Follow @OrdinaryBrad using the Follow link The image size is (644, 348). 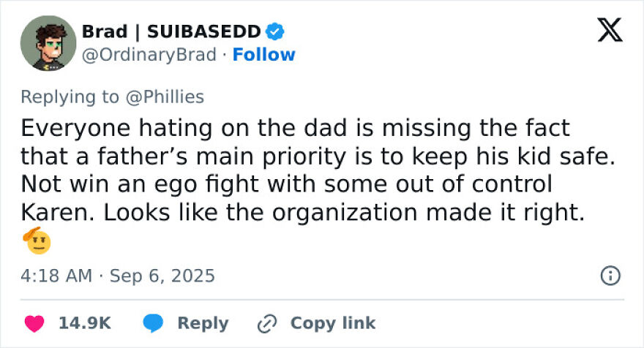[x=263, y=55]
